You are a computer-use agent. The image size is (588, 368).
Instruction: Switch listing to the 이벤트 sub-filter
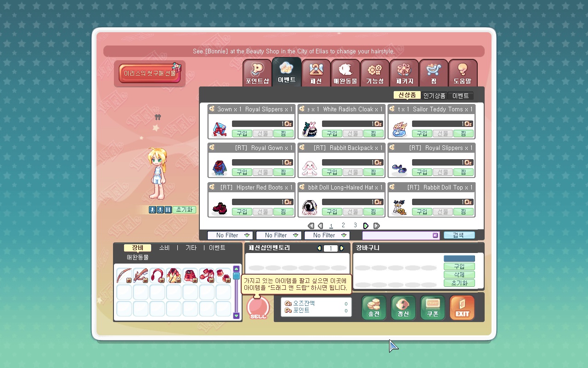pyautogui.click(x=461, y=96)
